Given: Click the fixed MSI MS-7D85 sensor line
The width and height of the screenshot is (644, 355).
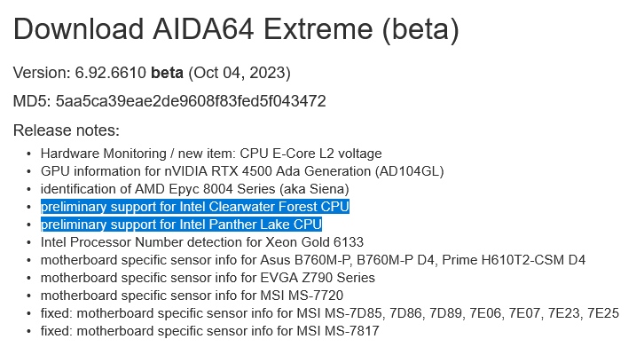Looking at the screenshot, I should coord(329,313).
